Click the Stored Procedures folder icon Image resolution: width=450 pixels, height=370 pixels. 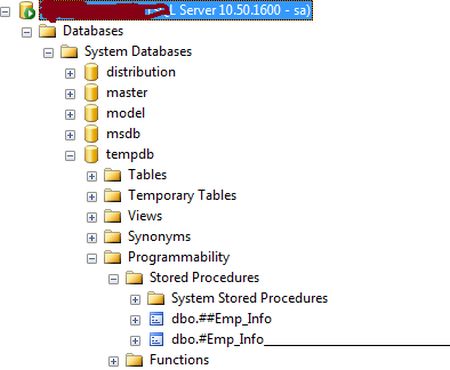point(134,278)
